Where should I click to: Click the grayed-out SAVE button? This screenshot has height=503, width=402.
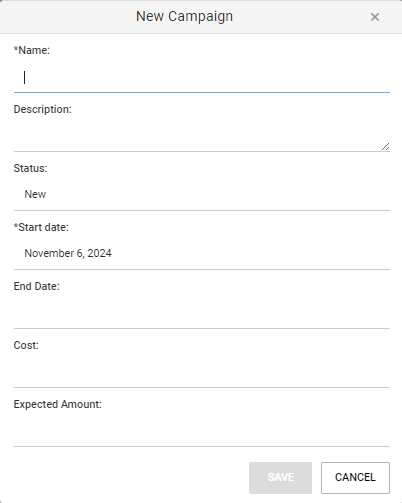tap(280, 478)
